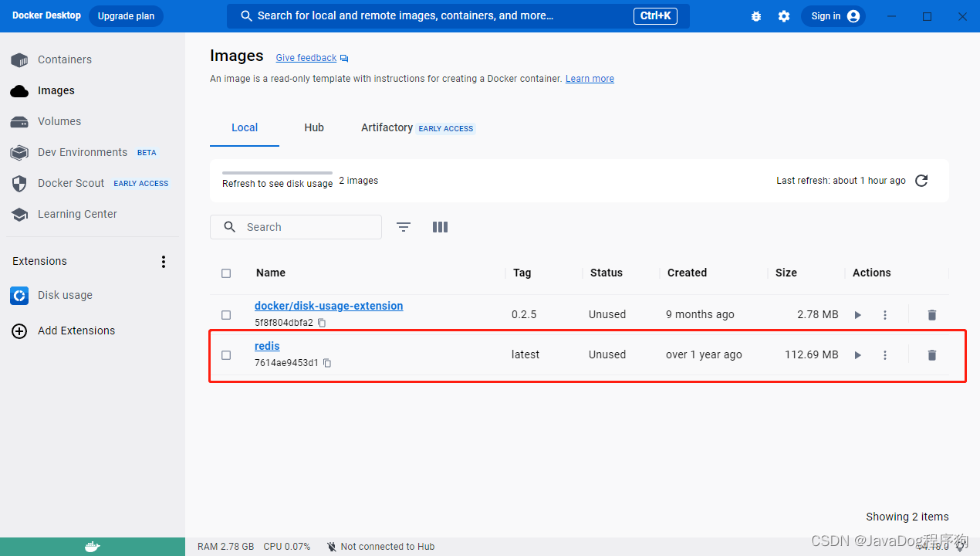
Task: Copy the redis image ID
Action: [327, 363]
